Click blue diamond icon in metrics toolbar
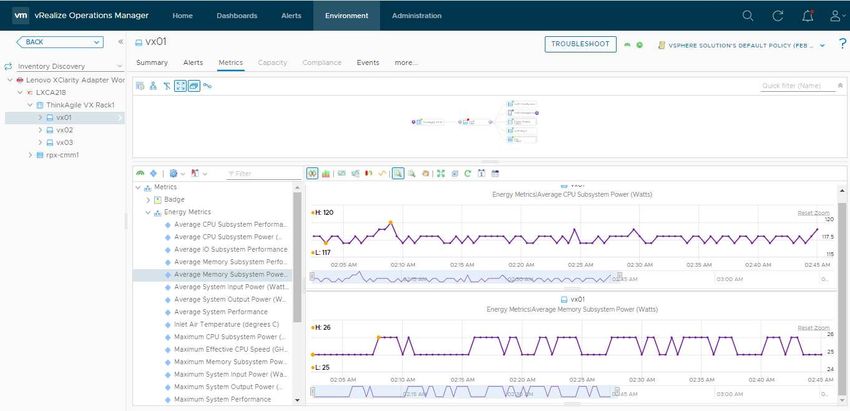 153,174
